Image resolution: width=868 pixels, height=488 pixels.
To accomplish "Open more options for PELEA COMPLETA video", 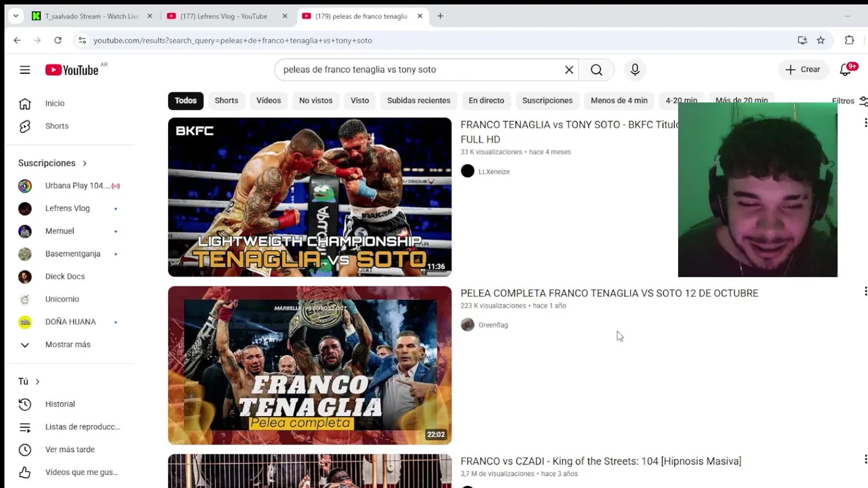I will coord(865,291).
